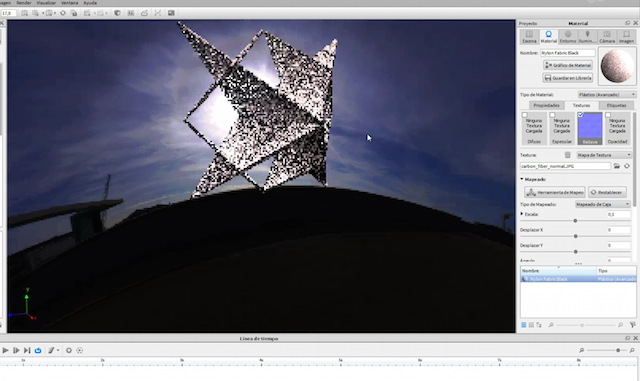
Task: Open the Imagen tab in Project panel
Action: coord(626,37)
